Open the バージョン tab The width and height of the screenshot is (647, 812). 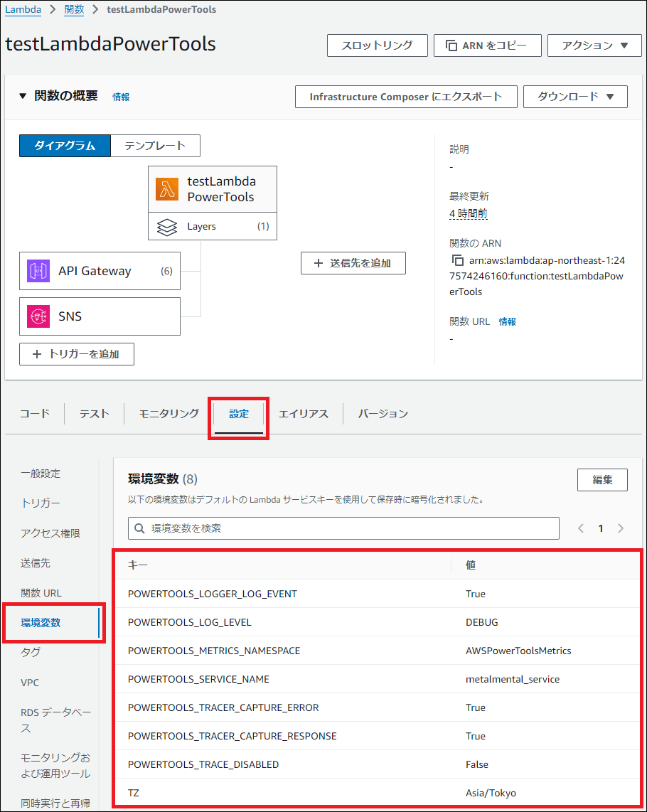(x=383, y=414)
